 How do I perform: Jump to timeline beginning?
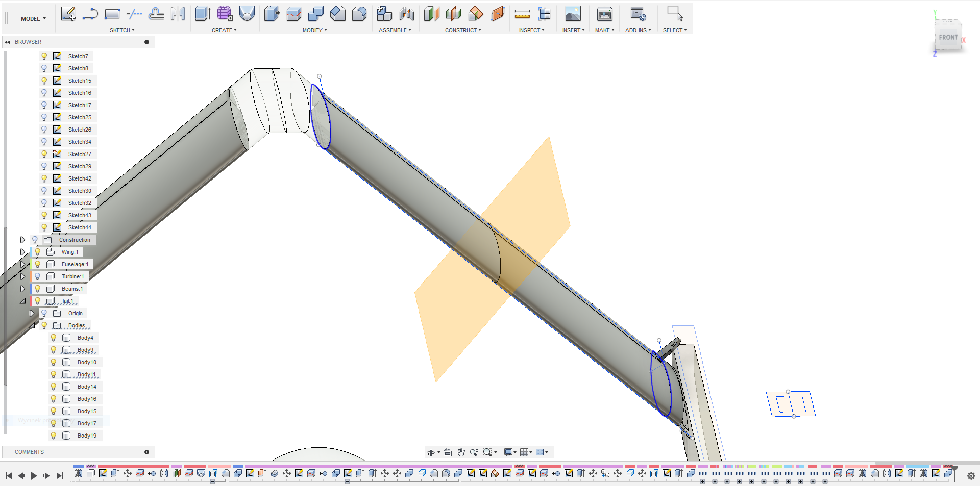pos(9,476)
